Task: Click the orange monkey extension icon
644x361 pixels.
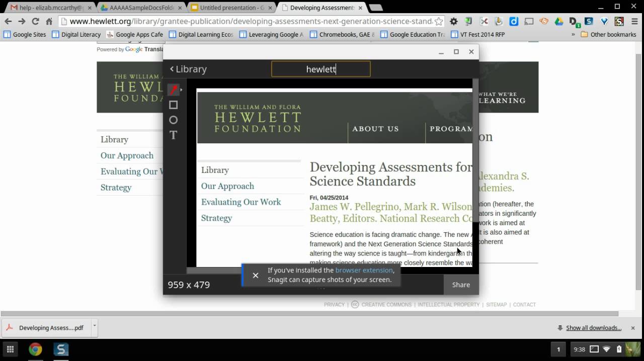Action: (x=544, y=21)
